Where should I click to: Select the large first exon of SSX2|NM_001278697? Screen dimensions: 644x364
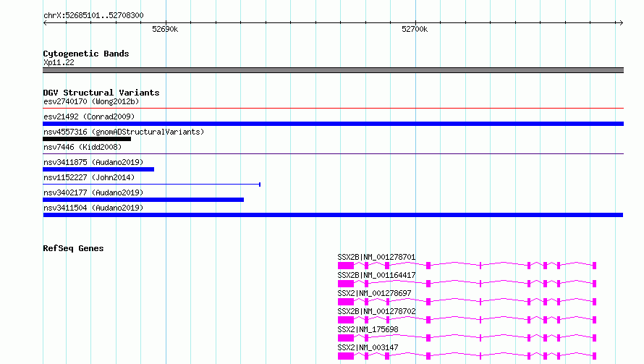[x=346, y=302]
